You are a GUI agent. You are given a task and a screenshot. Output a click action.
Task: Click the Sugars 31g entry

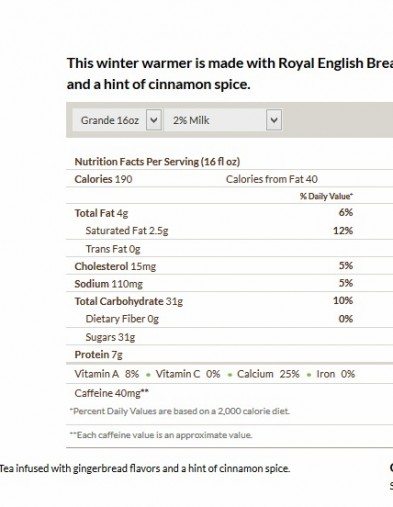point(110,337)
